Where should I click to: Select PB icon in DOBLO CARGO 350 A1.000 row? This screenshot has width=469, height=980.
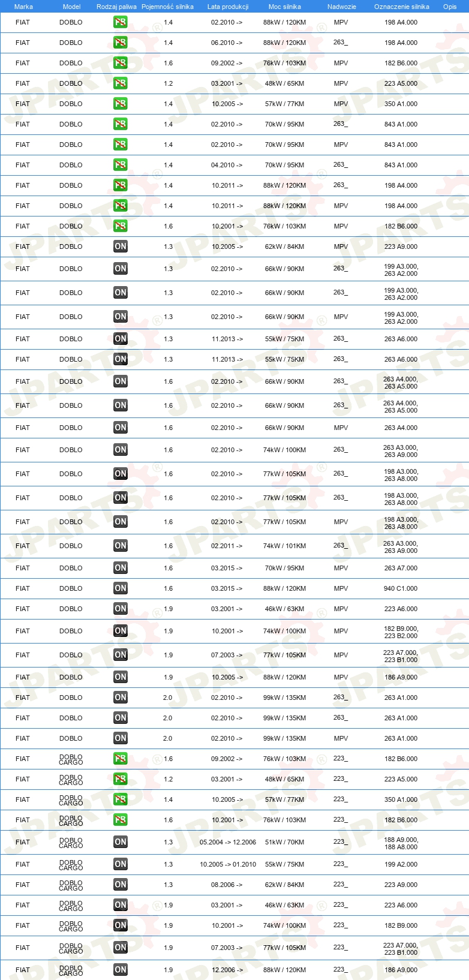pos(121,799)
